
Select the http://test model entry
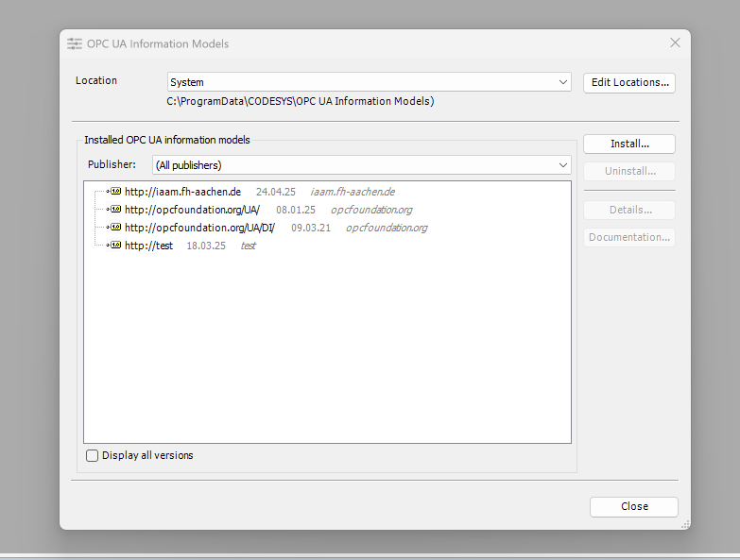point(148,246)
